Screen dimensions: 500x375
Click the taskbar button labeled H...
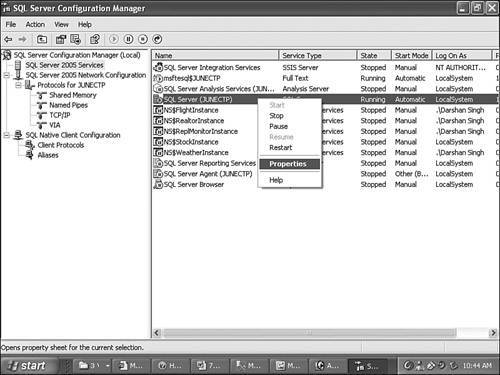click(170, 366)
